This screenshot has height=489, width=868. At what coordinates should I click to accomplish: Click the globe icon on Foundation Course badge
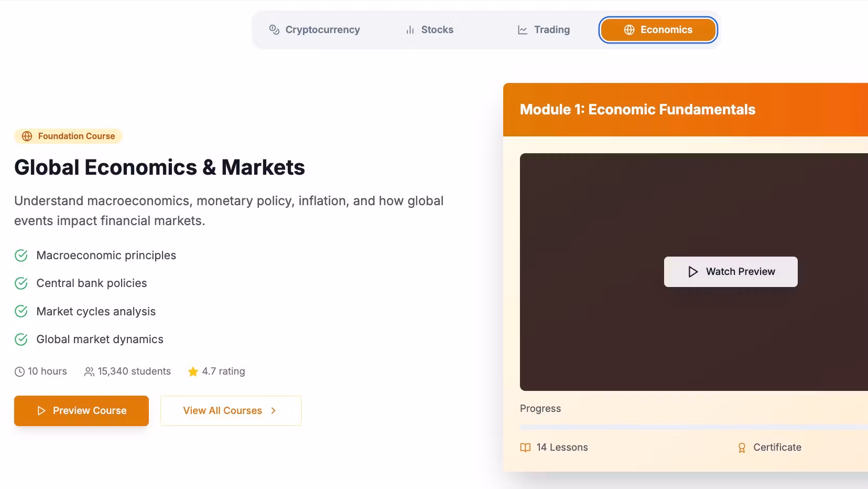(x=27, y=136)
